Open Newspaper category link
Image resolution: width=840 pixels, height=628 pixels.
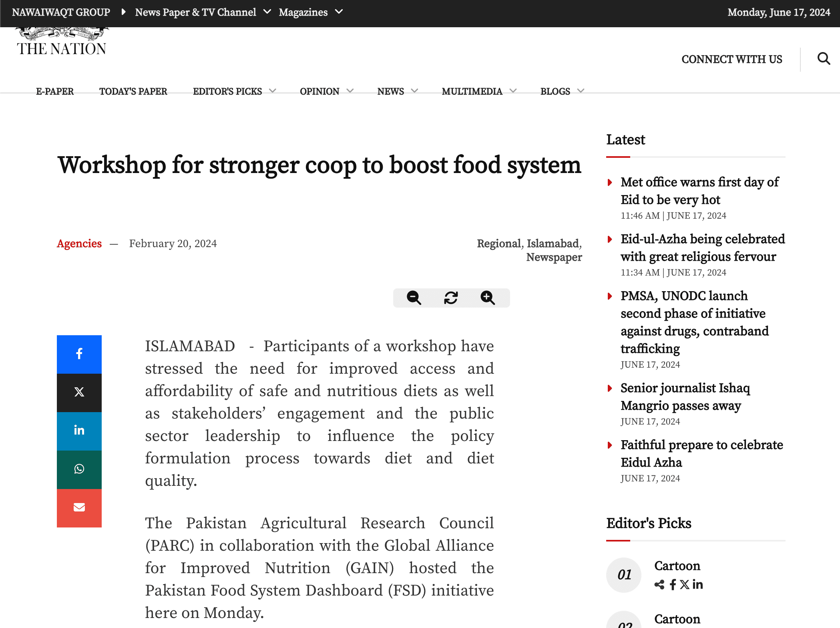(x=554, y=257)
